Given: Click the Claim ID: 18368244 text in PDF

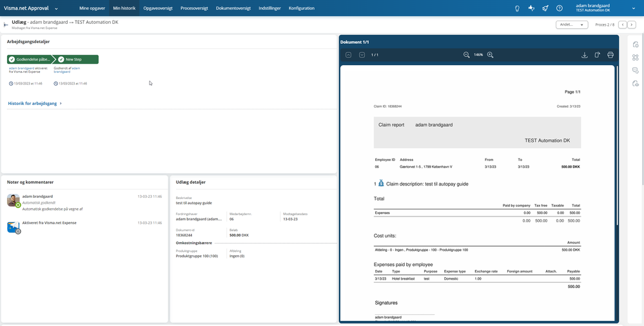Looking at the screenshot, I should pyautogui.click(x=387, y=106).
